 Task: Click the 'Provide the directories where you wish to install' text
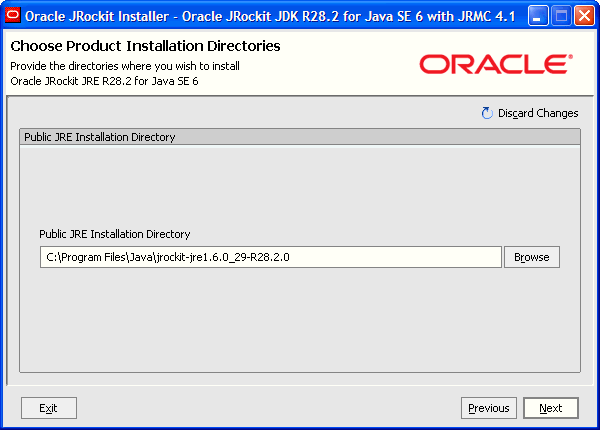(125, 66)
